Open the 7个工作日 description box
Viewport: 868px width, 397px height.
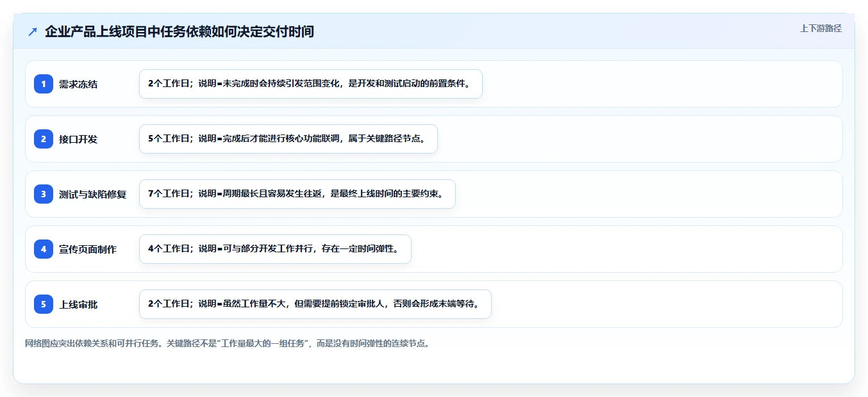[297, 194]
